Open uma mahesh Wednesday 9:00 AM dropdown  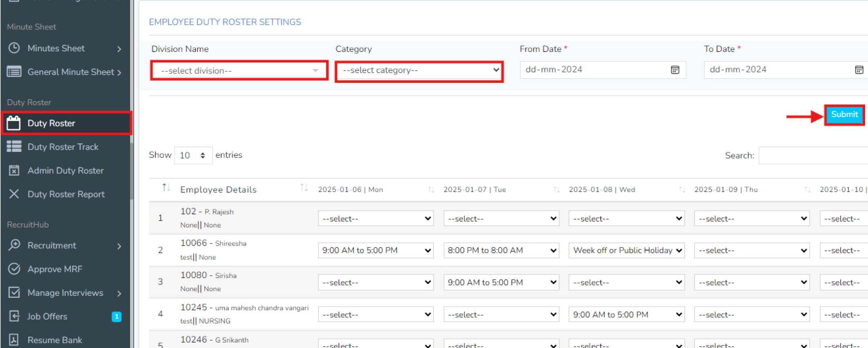coord(626,315)
